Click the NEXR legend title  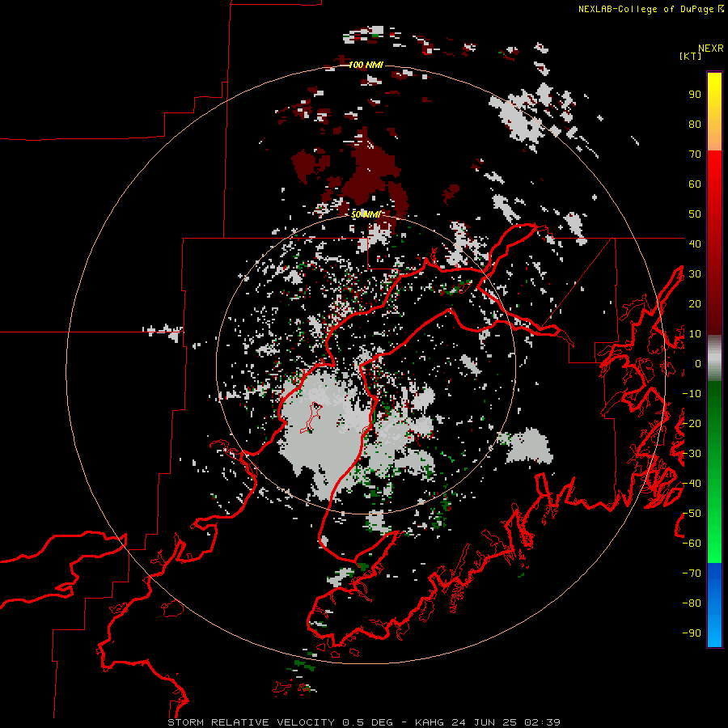710,49
